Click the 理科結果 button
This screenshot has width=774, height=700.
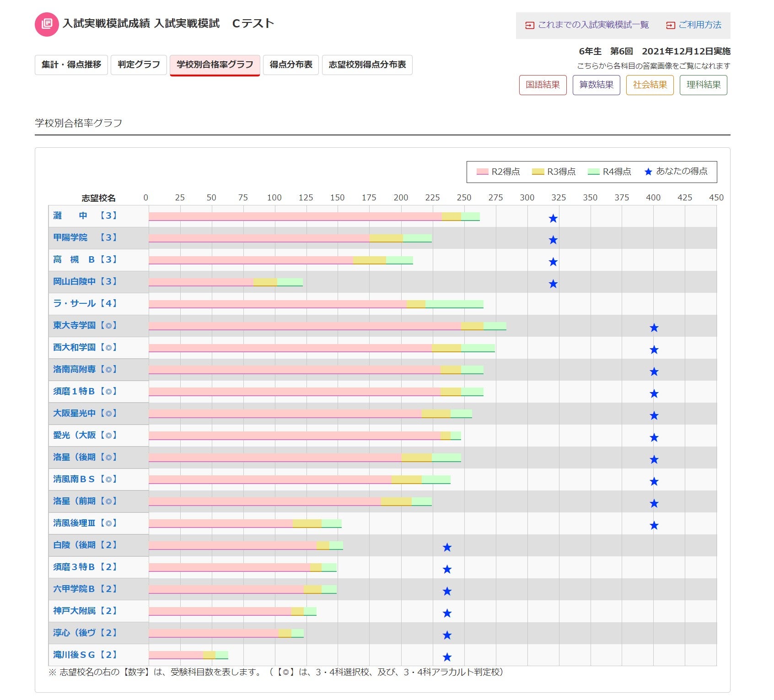pyautogui.click(x=703, y=85)
